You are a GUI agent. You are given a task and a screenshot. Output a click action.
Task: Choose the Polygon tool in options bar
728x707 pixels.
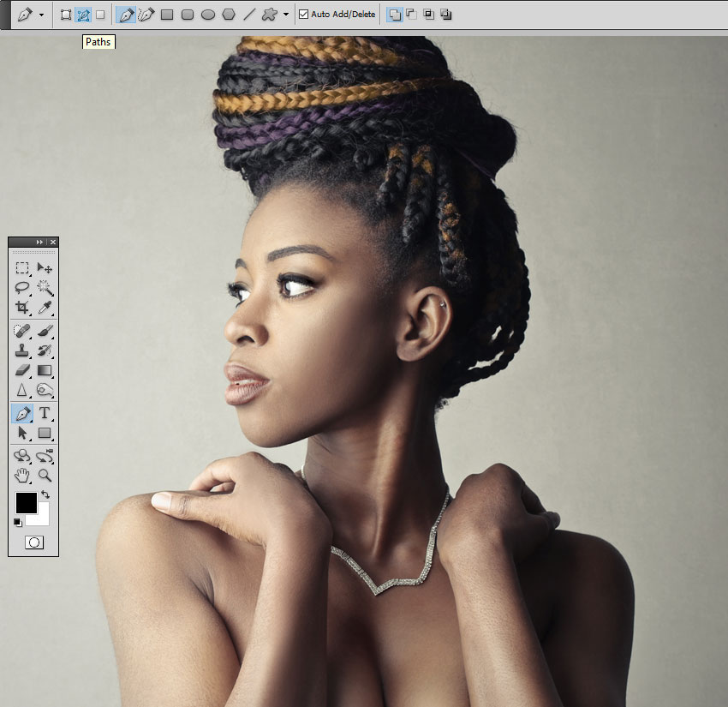(229, 15)
